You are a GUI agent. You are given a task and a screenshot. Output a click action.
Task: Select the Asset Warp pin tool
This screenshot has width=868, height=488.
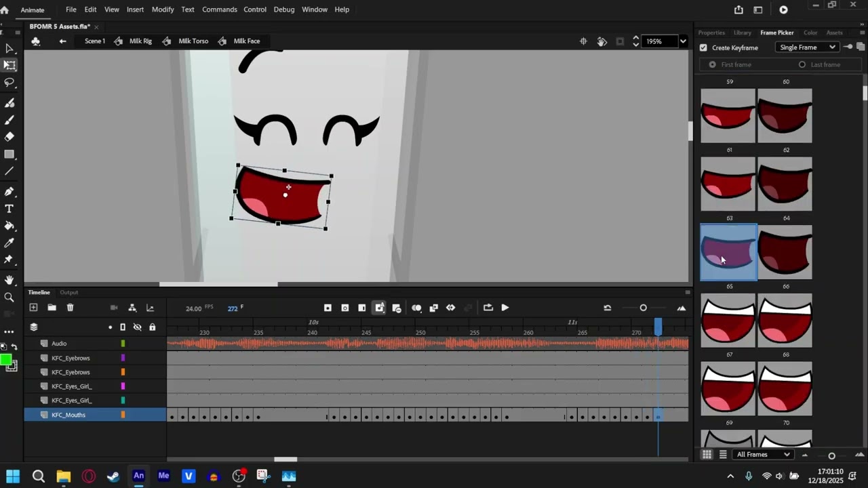tap(9, 260)
